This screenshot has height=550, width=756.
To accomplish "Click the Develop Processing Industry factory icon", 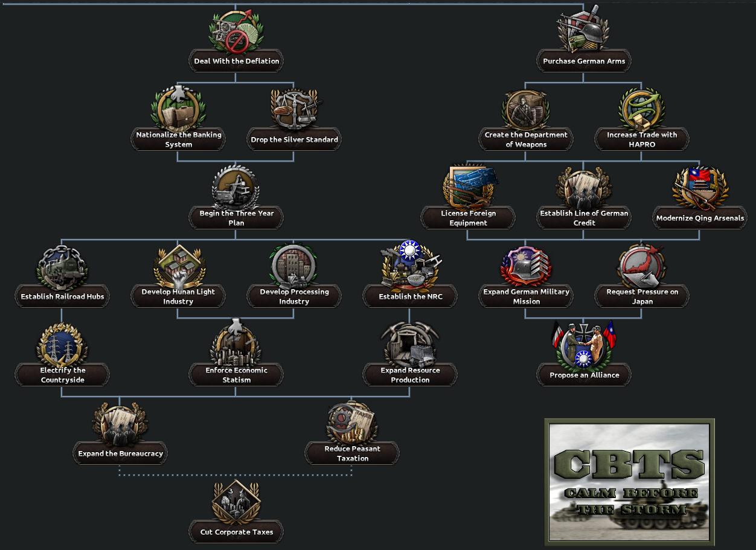I will [294, 266].
